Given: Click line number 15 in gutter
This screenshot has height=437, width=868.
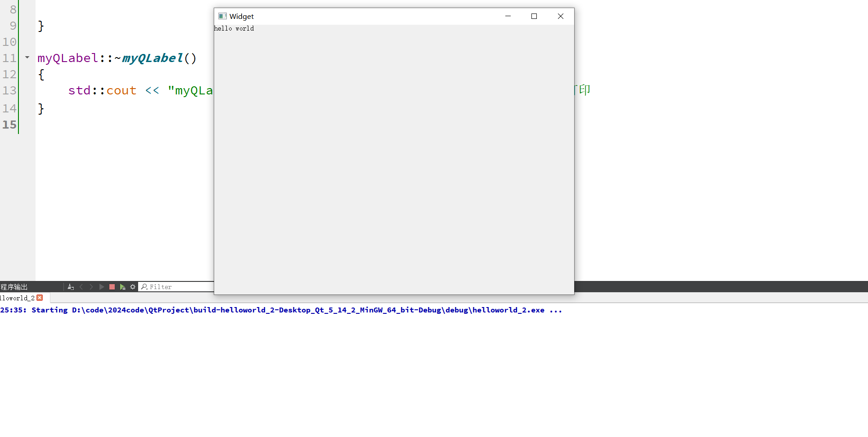Looking at the screenshot, I should click(x=9, y=125).
